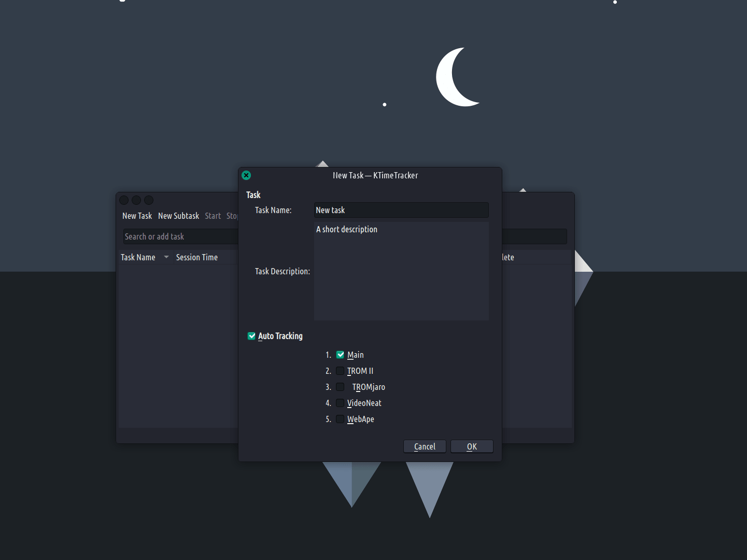Enable the TROM II desktop checkbox
This screenshot has width=747, height=560.
point(340,371)
